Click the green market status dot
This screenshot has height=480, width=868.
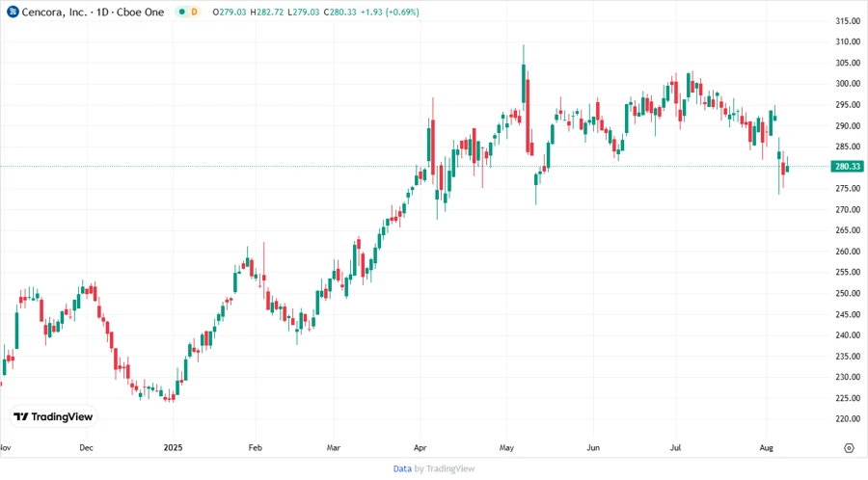[181, 12]
